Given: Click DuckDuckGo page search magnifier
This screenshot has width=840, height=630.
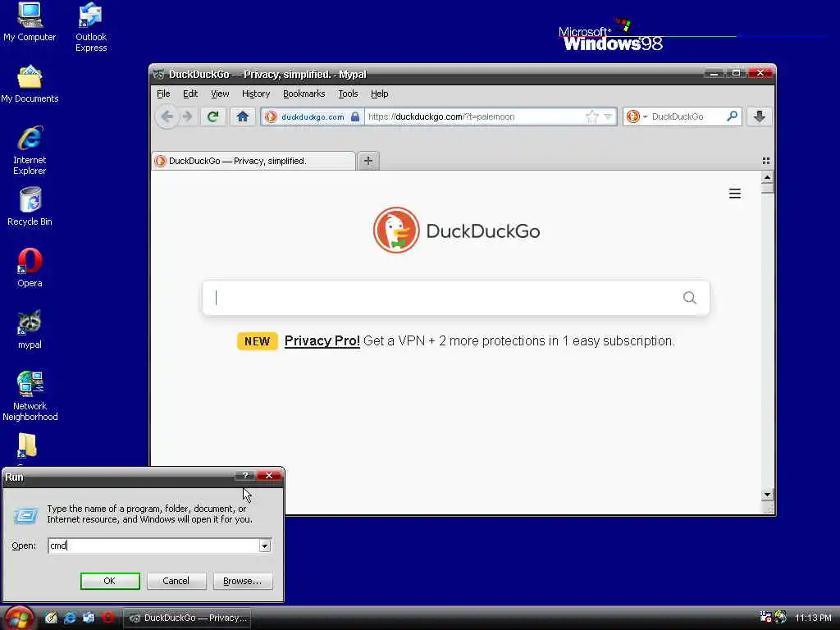Looking at the screenshot, I should click(689, 297).
